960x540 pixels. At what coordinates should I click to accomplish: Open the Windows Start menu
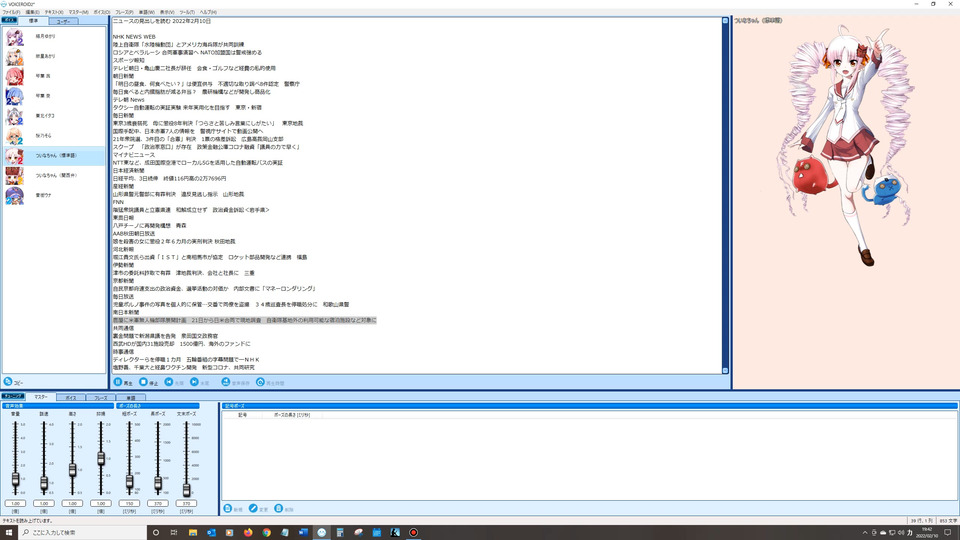coord(9,533)
